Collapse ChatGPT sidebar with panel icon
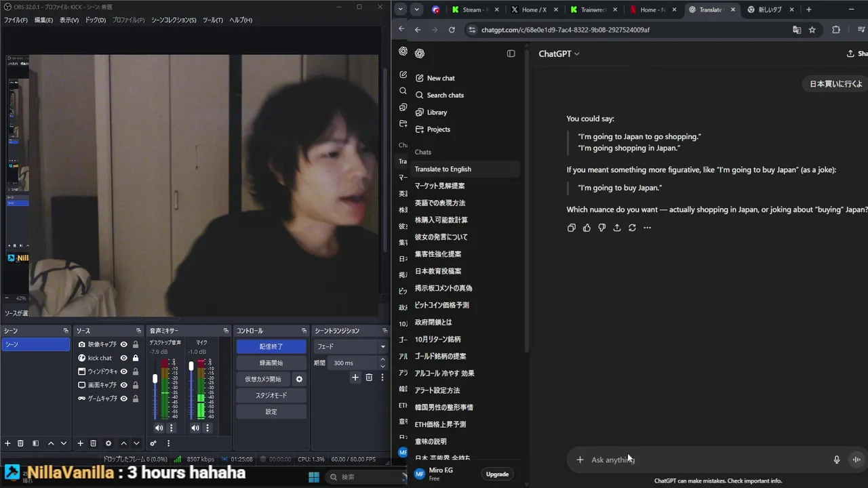Screen dimensions: 868x488 pyautogui.click(x=511, y=54)
